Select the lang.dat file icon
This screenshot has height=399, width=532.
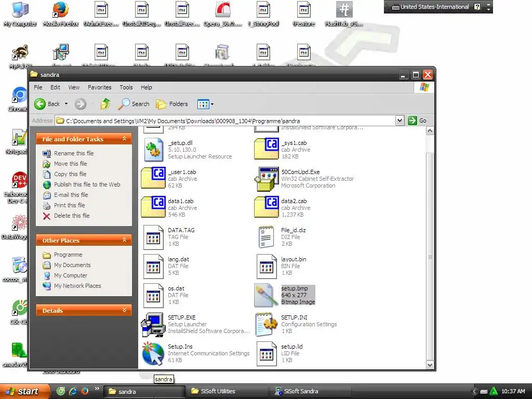(x=153, y=267)
